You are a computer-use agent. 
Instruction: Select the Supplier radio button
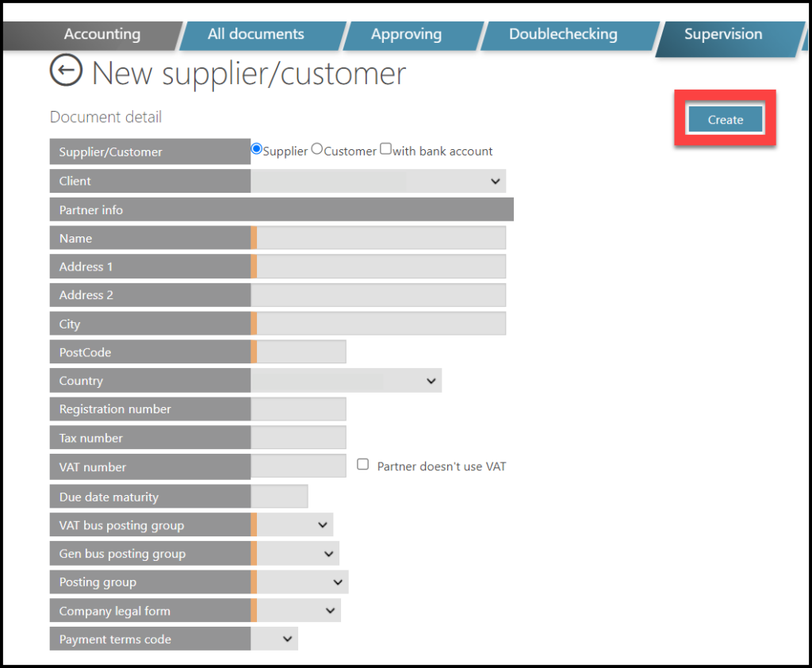[x=256, y=149]
